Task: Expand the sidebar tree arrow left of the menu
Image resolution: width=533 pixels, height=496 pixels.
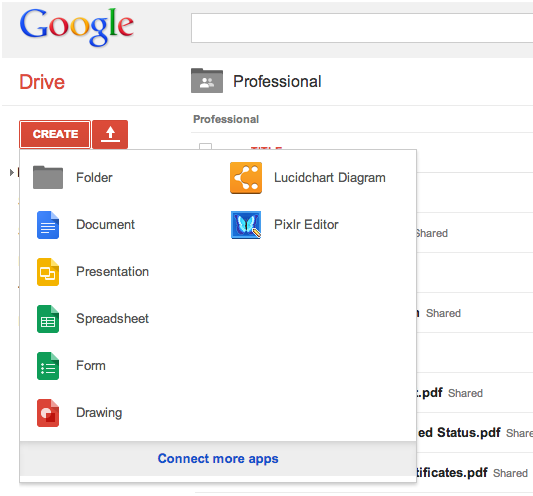Action: [x=12, y=172]
